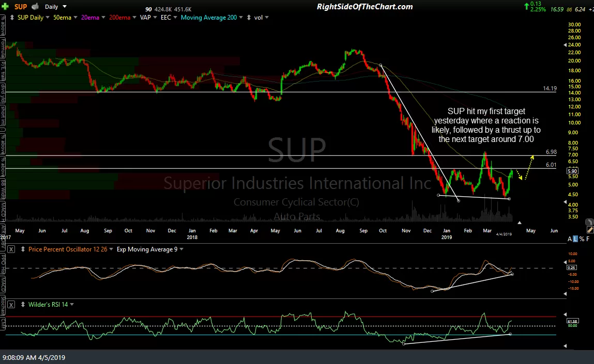Click the left arrow beside price scale 4.00
Image resolution: width=594 pixels, height=364 pixels.
point(565,203)
